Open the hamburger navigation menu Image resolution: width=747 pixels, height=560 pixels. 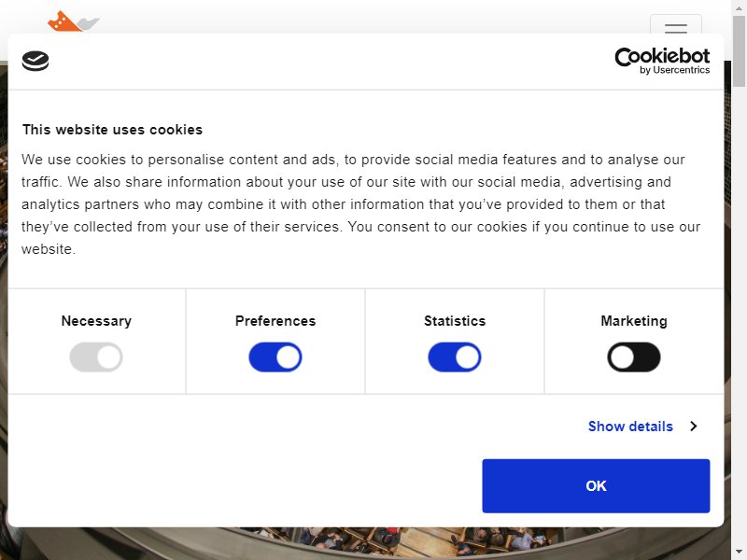[x=675, y=25]
